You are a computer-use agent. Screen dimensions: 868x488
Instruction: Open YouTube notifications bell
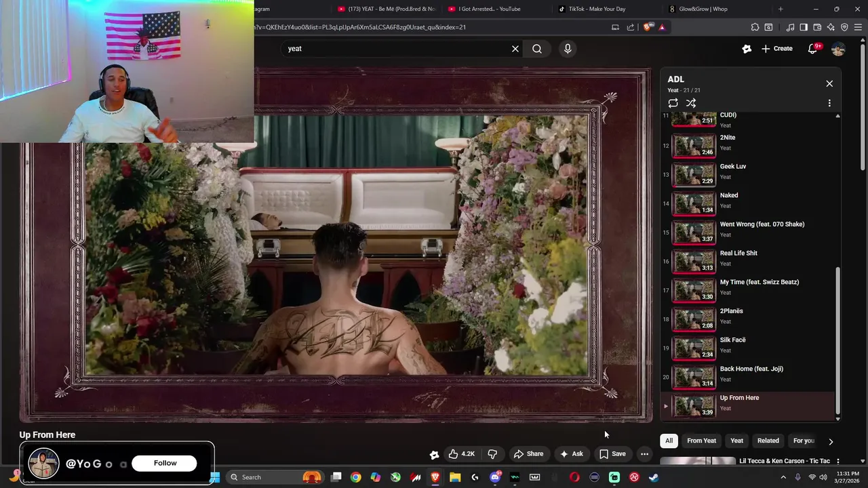(813, 49)
